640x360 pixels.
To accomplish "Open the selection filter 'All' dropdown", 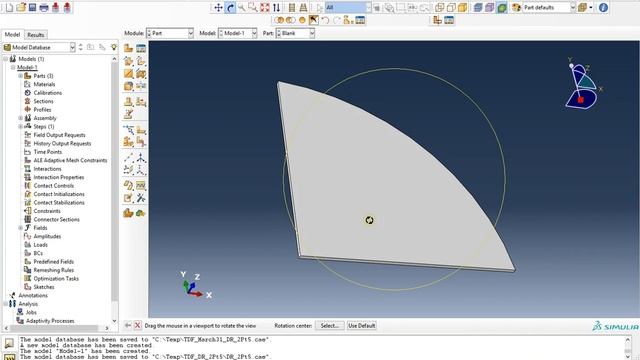I will [348, 7].
